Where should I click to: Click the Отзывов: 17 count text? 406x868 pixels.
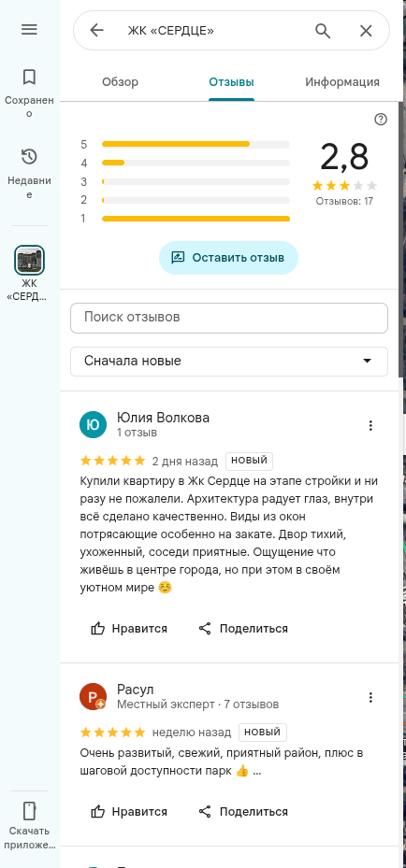[344, 201]
